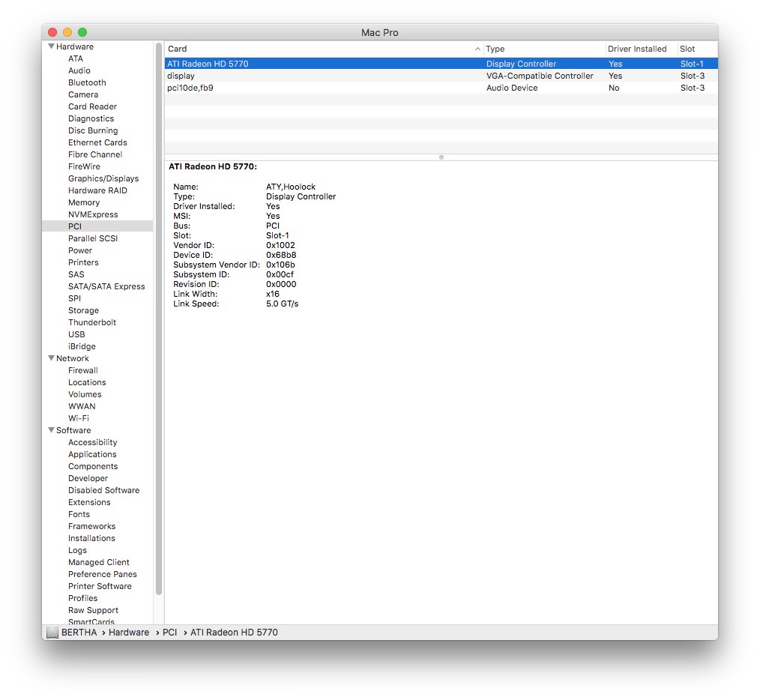Select Thunderbolt in the sidebar
This screenshot has width=760, height=700.
click(x=92, y=322)
